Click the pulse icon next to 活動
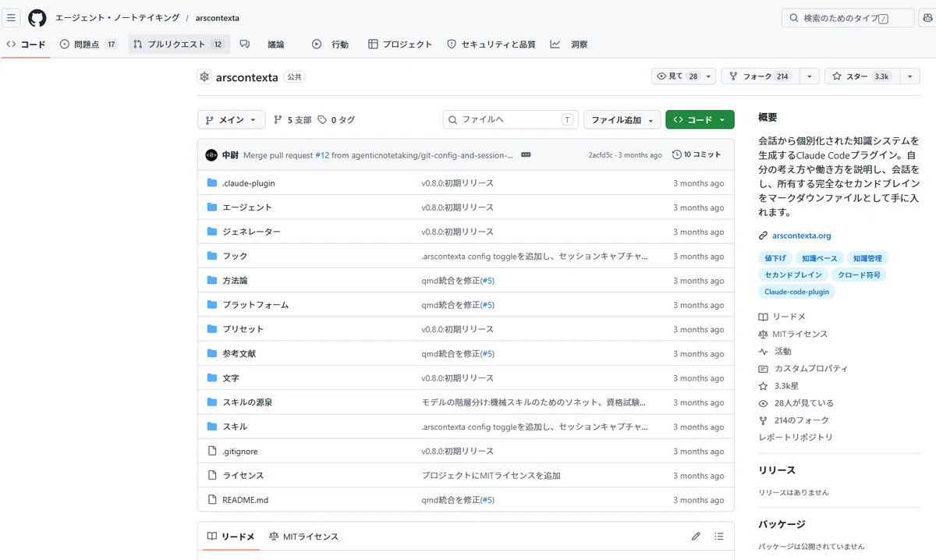 [764, 352]
